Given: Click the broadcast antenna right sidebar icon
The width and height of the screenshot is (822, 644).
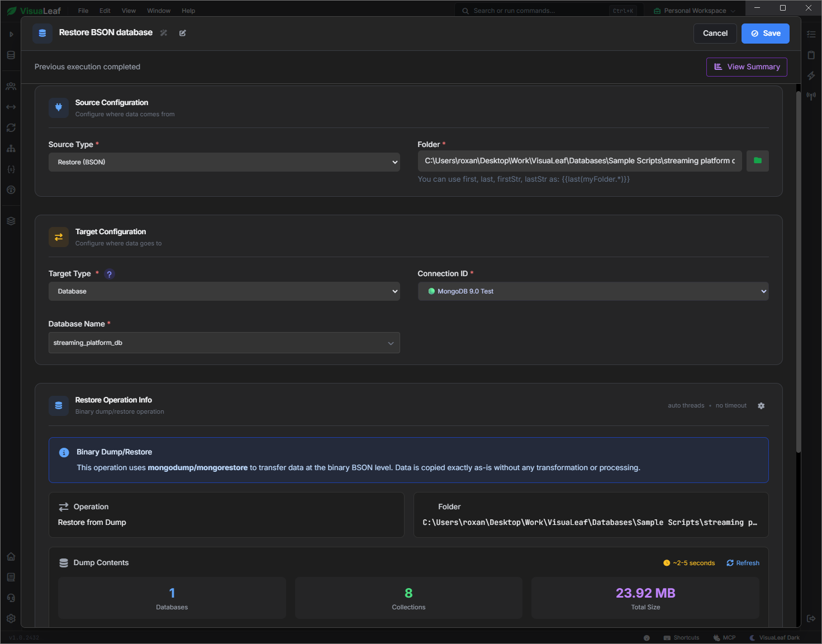Looking at the screenshot, I should (x=811, y=96).
